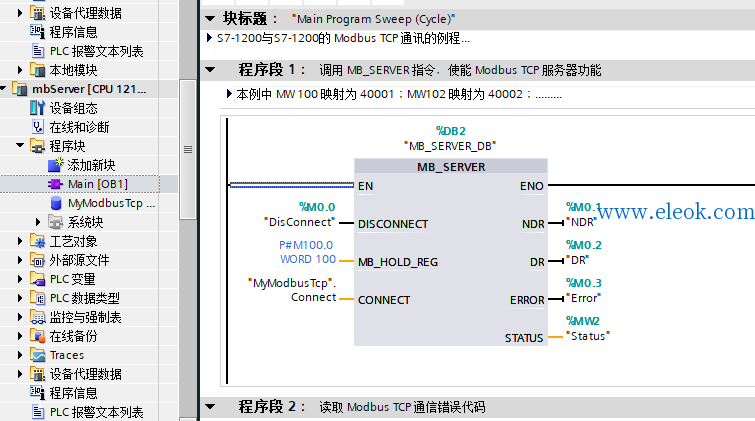Expand the PLC 数据类型 node
755x421 pixels.
[x=20, y=298]
